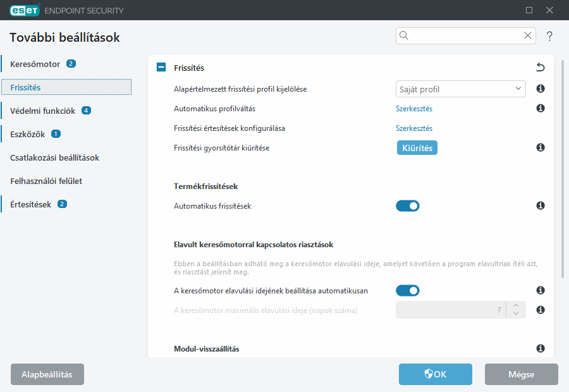
Task: Click info icon next to Saját profil dropdown
Action: [541, 89]
